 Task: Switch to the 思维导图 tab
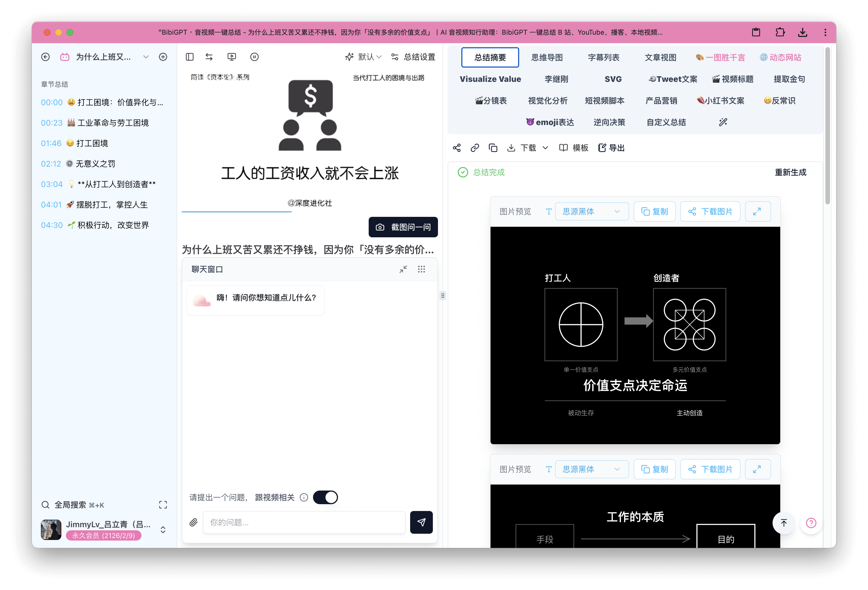tap(547, 57)
